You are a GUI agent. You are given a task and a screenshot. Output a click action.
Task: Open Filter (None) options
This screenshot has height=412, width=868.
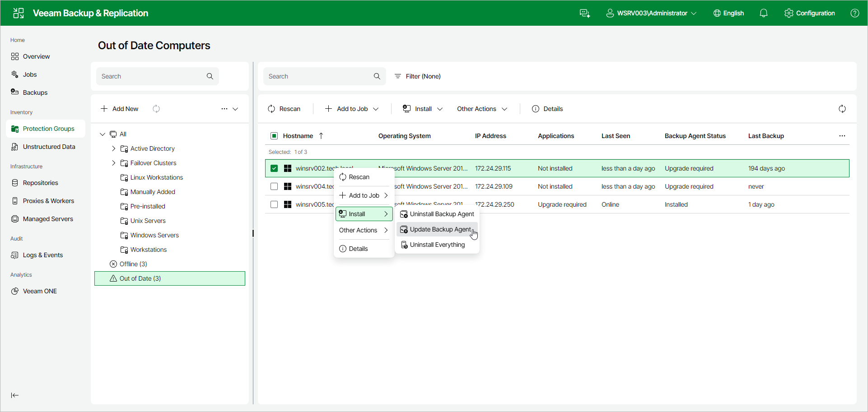tap(417, 76)
